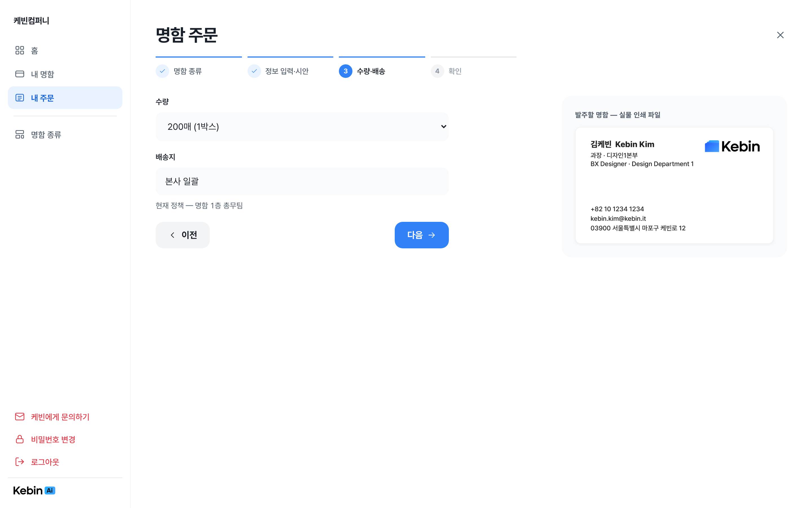Click the 내 주문 list icon
Screen dimensions: 812x508
pyautogui.click(x=20, y=98)
